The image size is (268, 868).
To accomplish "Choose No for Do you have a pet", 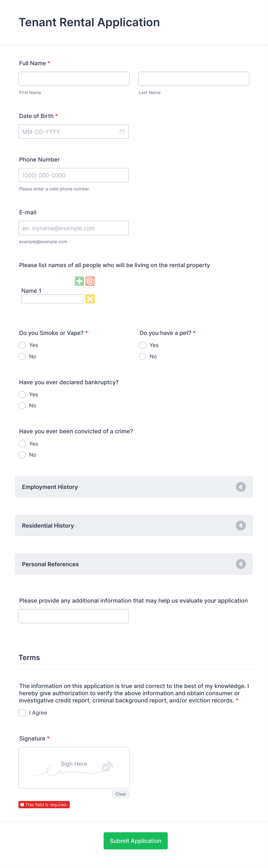I will [x=142, y=356].
